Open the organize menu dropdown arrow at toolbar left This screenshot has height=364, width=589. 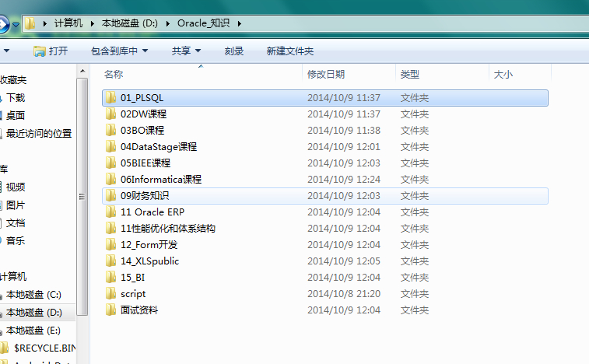6,51
